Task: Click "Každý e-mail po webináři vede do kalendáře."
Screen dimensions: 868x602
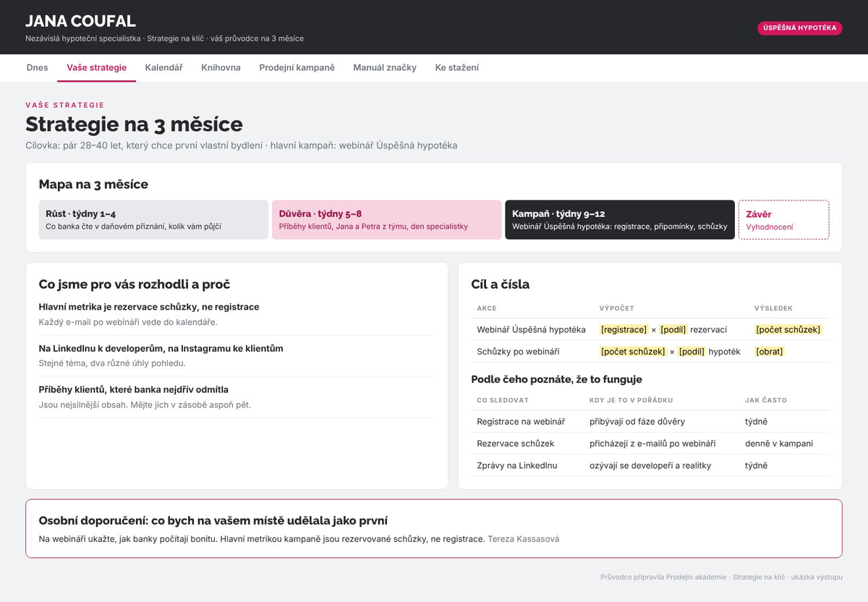Action: point(128,322)
